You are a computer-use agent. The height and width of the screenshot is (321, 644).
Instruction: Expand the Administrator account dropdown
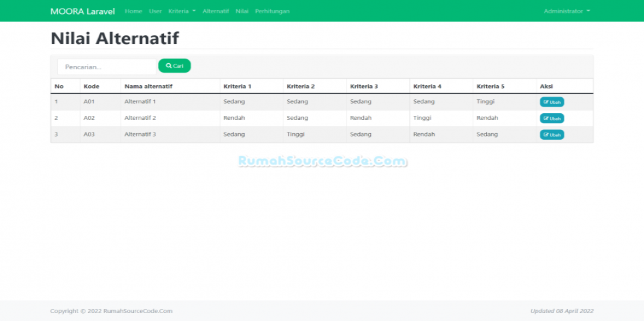pos(567,11)
